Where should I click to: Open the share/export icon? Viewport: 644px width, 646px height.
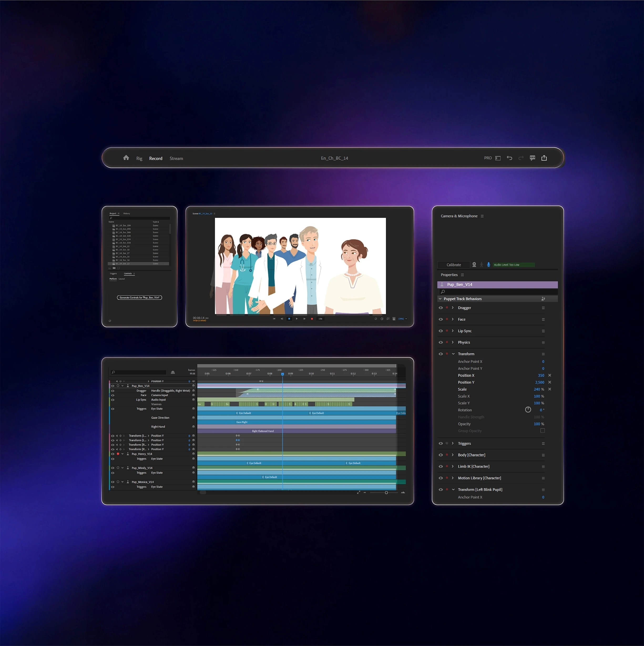pyautogui.click(x=544, y=158)
